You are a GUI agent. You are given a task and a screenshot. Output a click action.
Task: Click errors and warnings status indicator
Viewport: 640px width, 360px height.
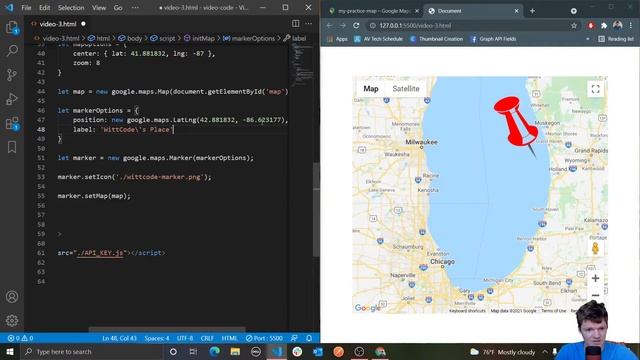point(20,338)
